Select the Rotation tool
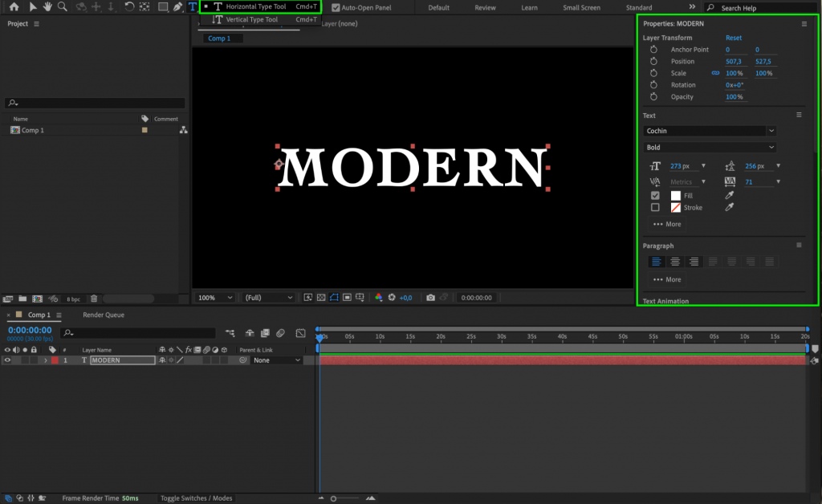This screenshot has height=504, width=822. pos(128,7)
